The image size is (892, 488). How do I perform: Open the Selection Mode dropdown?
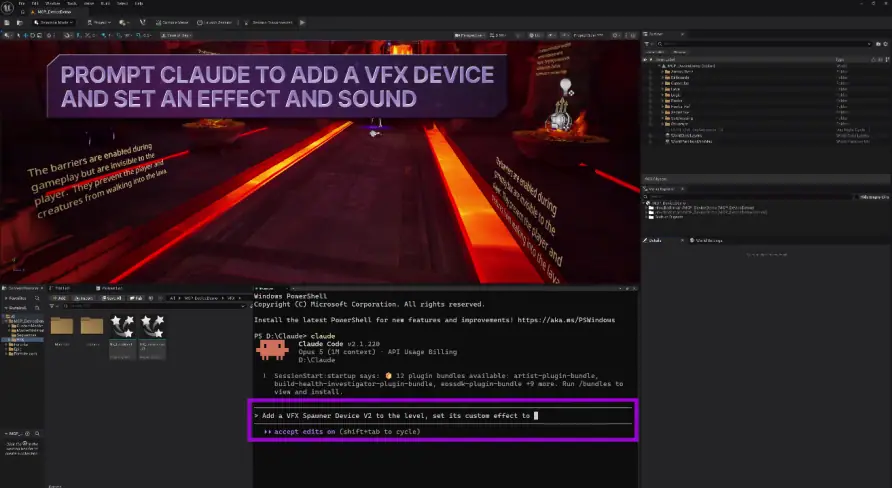tap(54, 22)
